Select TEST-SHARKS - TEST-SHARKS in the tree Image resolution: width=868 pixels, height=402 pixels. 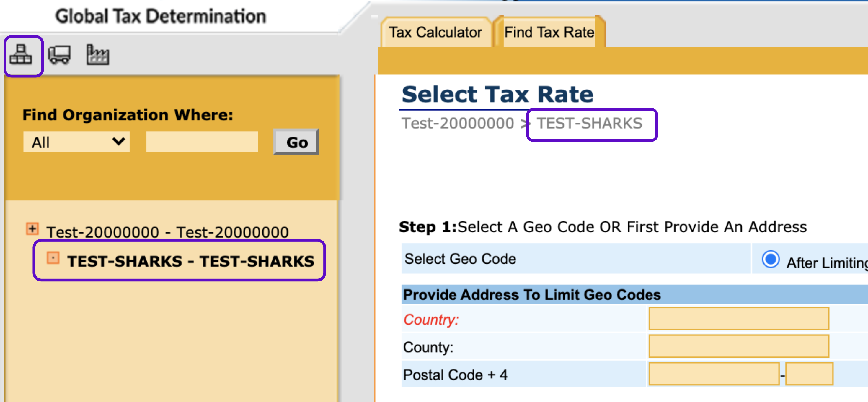coord(190,261)
